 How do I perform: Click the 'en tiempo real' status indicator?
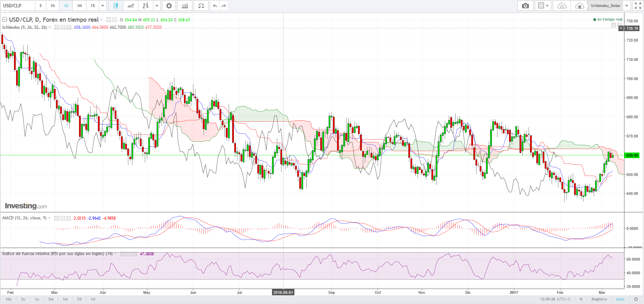[608, 20]
